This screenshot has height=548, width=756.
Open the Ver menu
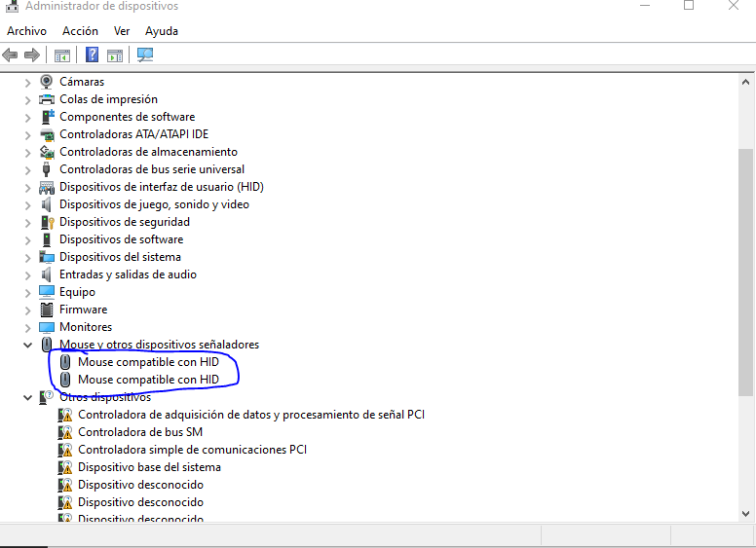click(x=122, y=31)
